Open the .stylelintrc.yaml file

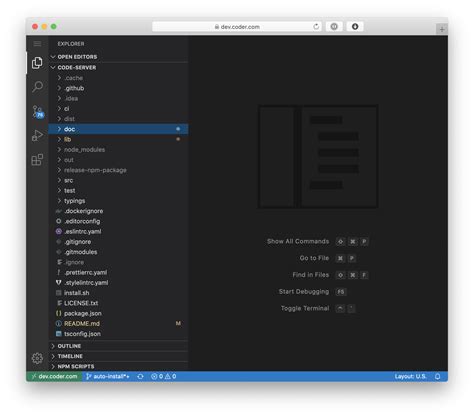click(119, 283)
